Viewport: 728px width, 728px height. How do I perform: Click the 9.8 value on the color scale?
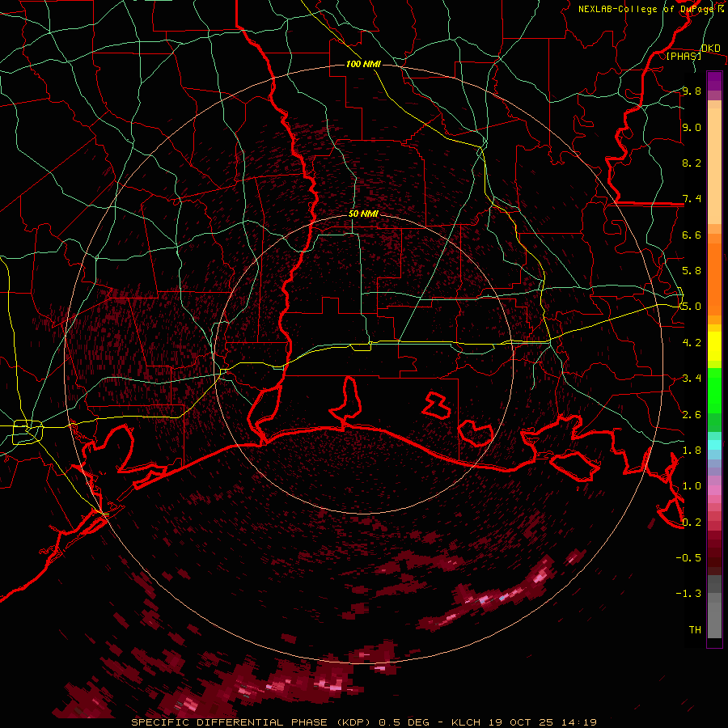click(692, 91)
